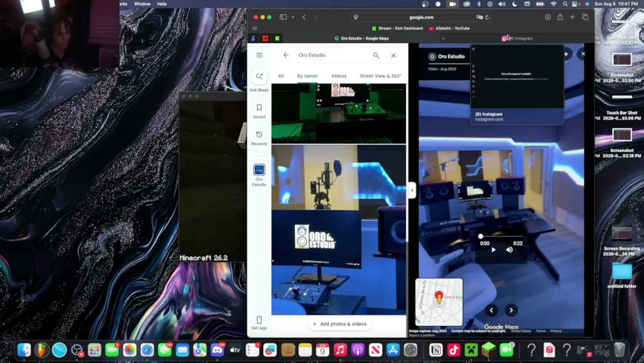Open Apple TV from the Dock
The image size is (644, 363).
coord(235,349)
